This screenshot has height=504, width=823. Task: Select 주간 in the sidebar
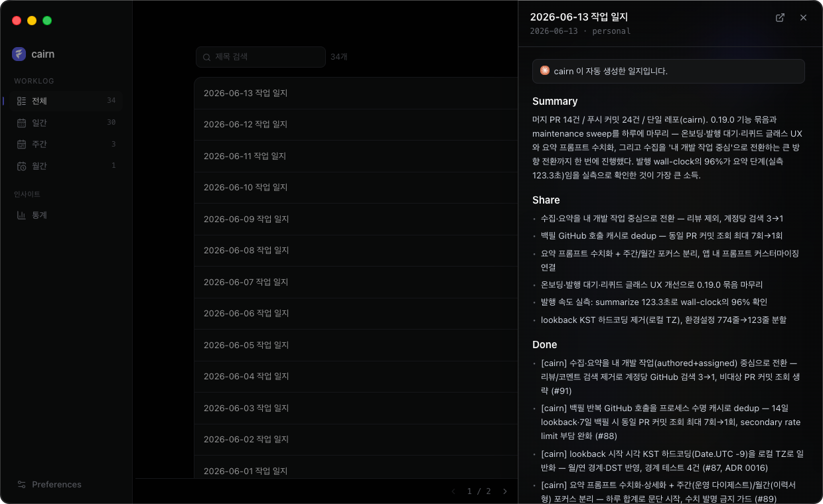point(66,144)
